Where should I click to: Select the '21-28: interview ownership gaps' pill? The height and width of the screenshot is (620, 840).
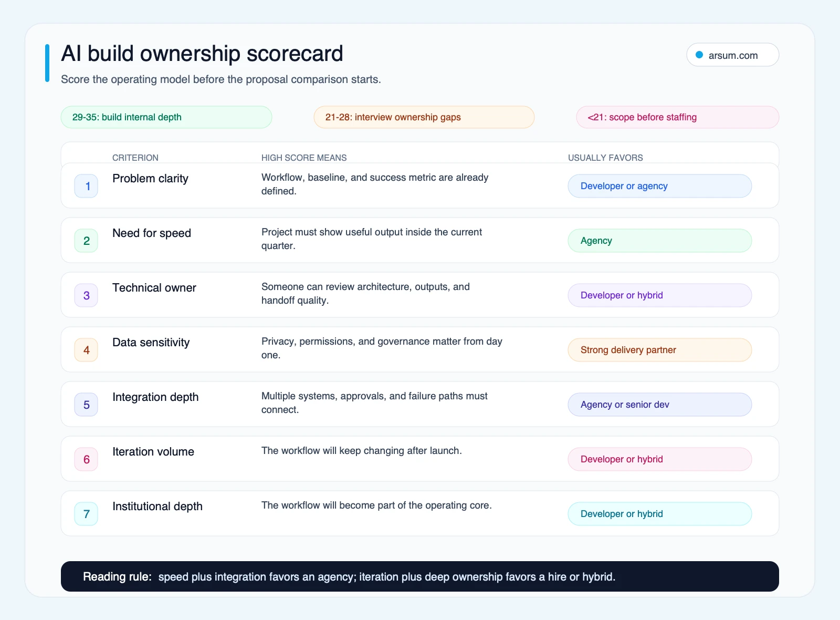click(x=424, y=117)
